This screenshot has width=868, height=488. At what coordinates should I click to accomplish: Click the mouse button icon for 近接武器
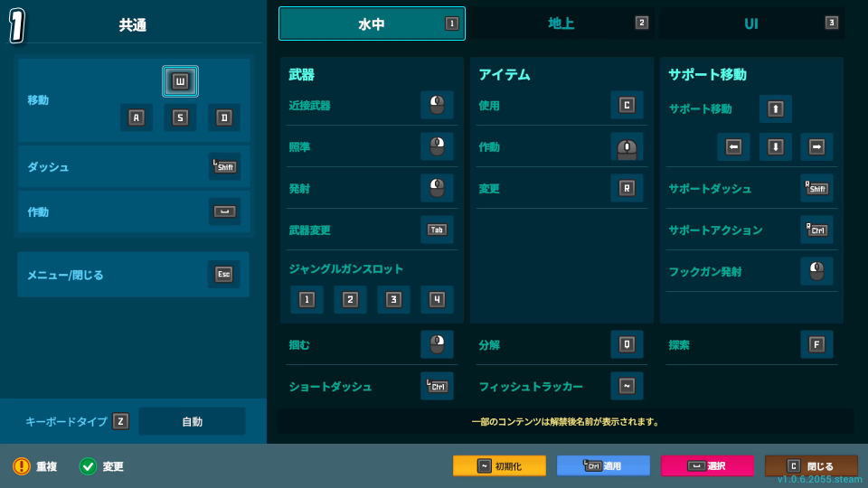coord(437,105)
